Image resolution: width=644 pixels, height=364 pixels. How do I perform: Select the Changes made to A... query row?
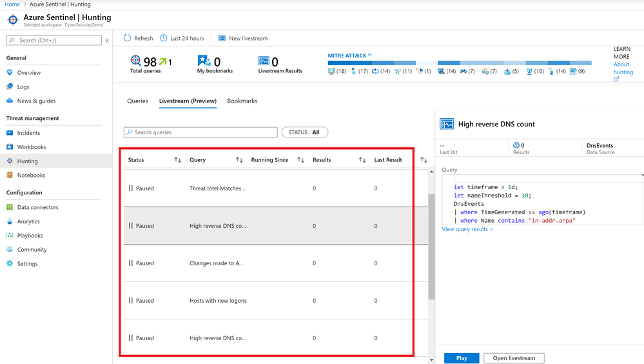276,263
